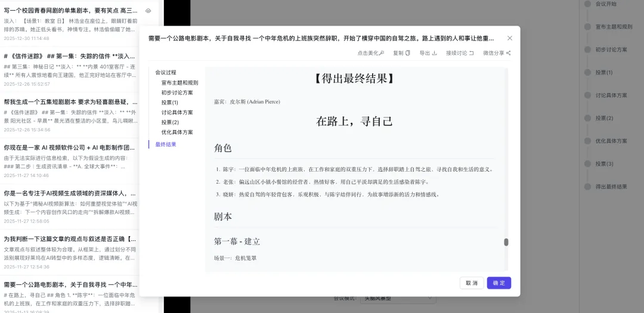Jump to 宣布主题和规则 in the outline
The width and height of the screenshot is (644, 313).
point(179,83)
